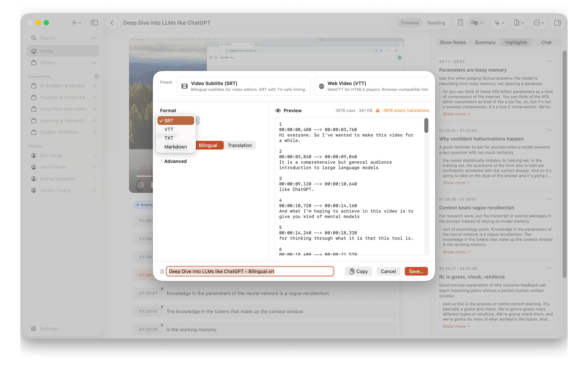Click the Settings gear in sidebar
The height and width of the screenshot is (365, 588).
[x=34, y=328]
